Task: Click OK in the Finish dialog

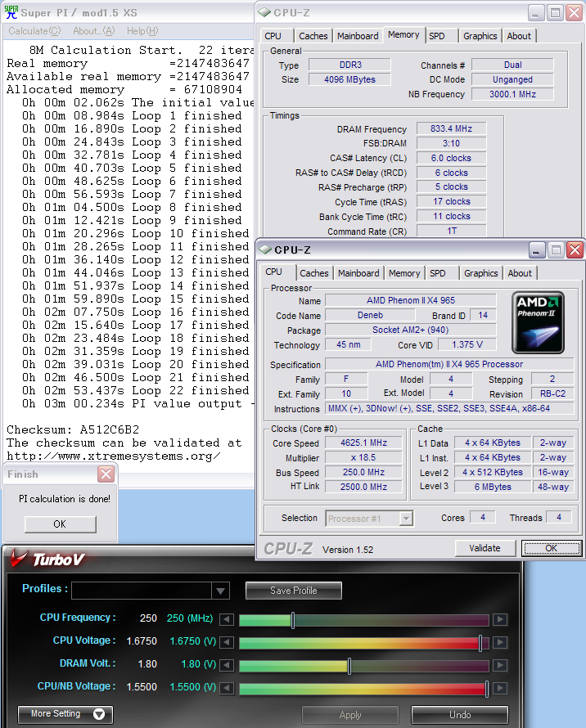Action: (x=60, y=524)
